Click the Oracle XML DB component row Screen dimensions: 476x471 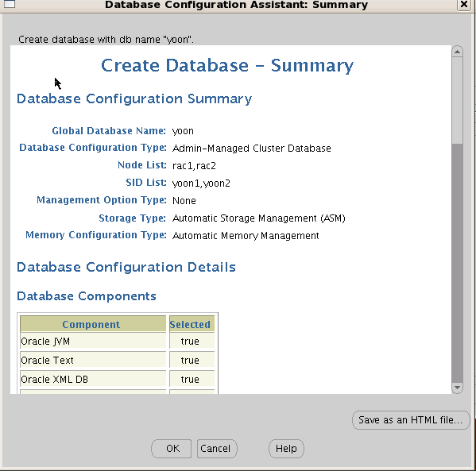(x=117, y=379)
